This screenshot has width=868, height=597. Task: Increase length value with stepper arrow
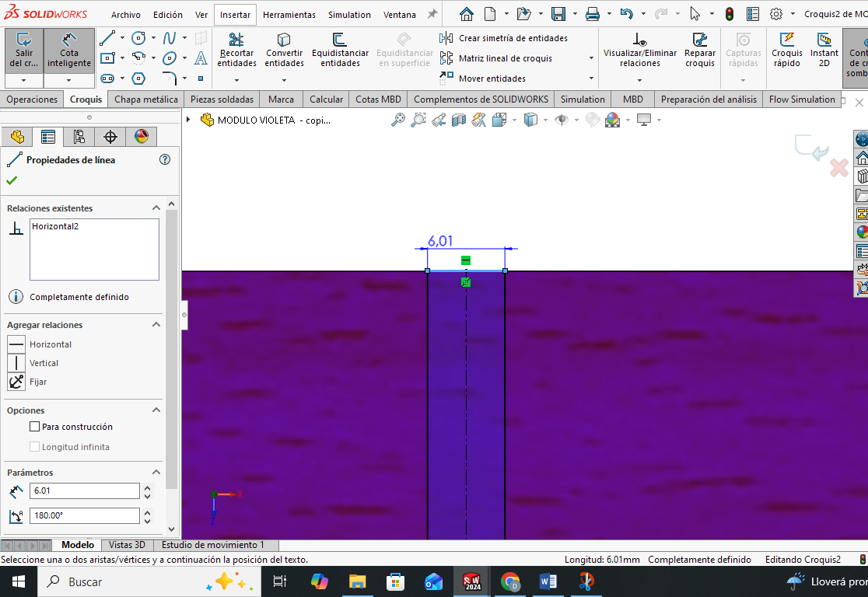click(x=147, y=487)
